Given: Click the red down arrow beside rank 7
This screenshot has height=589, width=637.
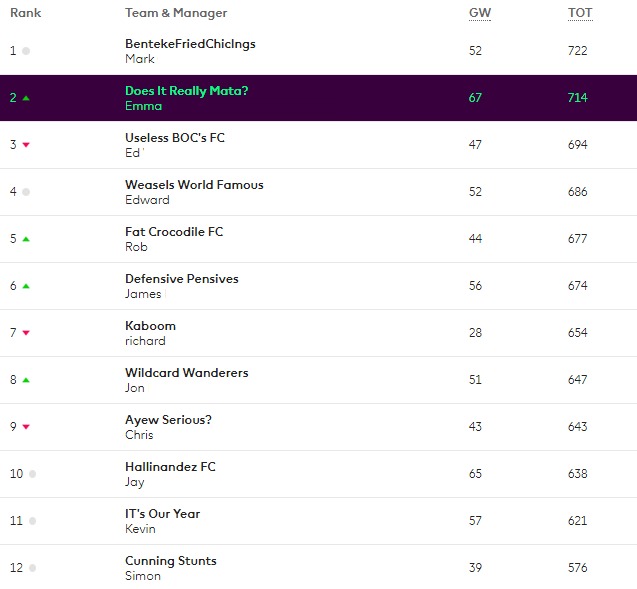Looking at the screenshot, I should click(x=26, y=333).
